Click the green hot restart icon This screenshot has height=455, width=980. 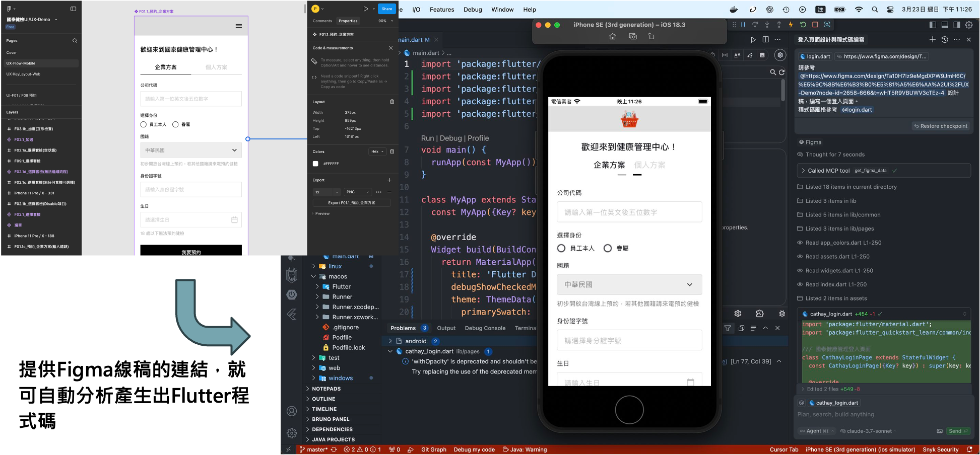point(803,24)
